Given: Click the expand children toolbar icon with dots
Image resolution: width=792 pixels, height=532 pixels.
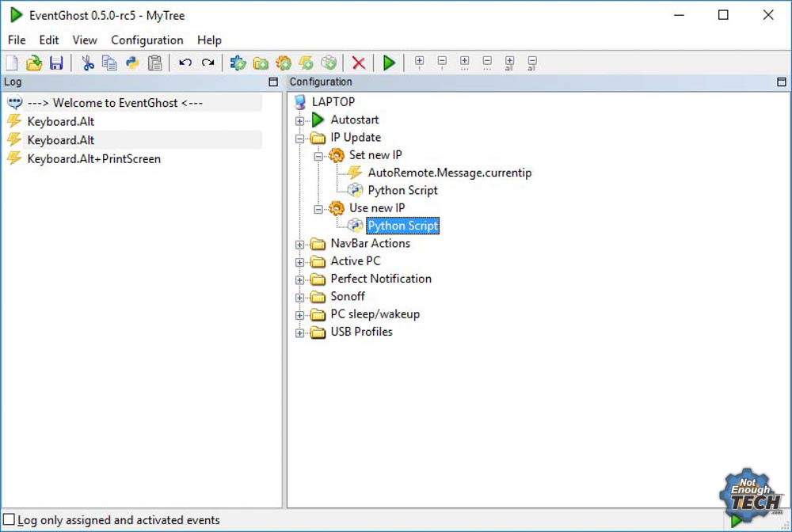Looking at the screenshot, I should pos(465,63).
